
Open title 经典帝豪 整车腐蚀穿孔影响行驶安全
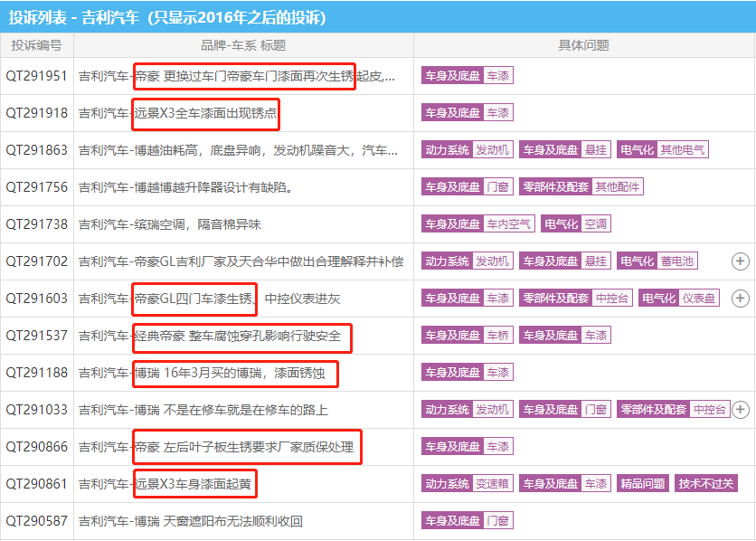tap(237, 336)
